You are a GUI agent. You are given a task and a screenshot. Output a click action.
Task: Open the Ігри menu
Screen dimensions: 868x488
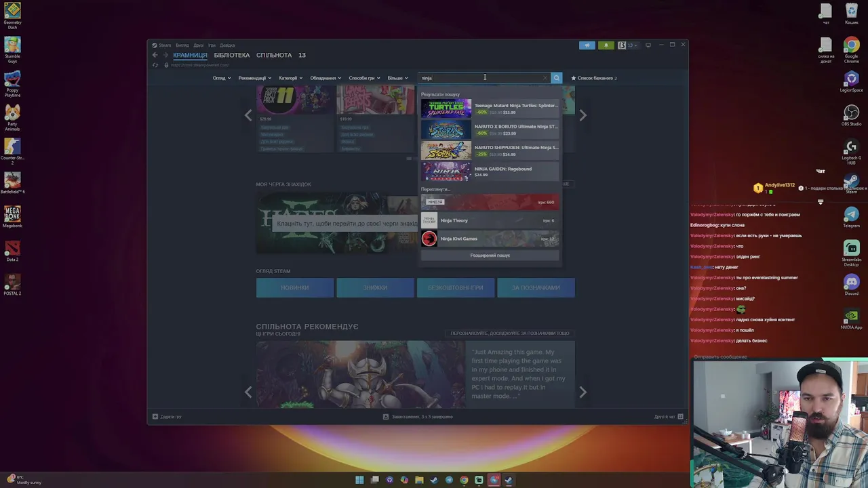click(212, 45)
